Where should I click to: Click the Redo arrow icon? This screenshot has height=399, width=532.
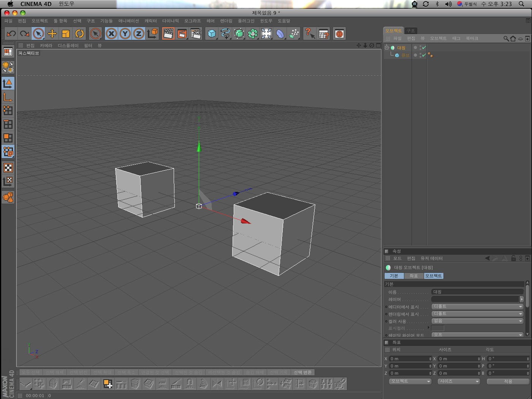pos(25,34)
